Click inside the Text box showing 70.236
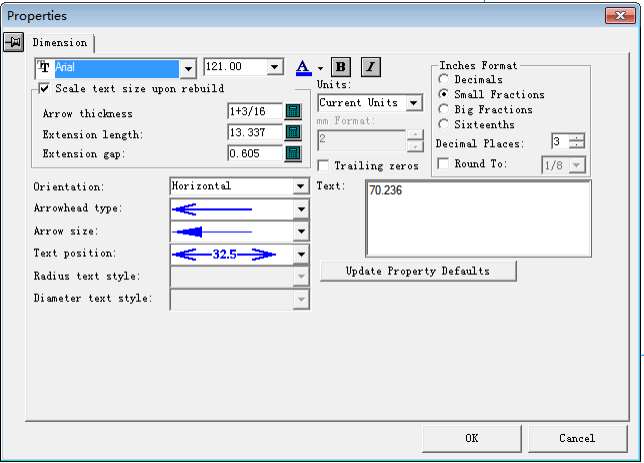 click(480, 218)
